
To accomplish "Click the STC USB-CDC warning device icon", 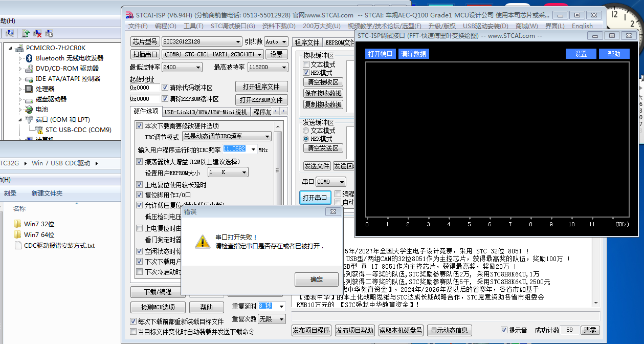I will coord(39,130).
